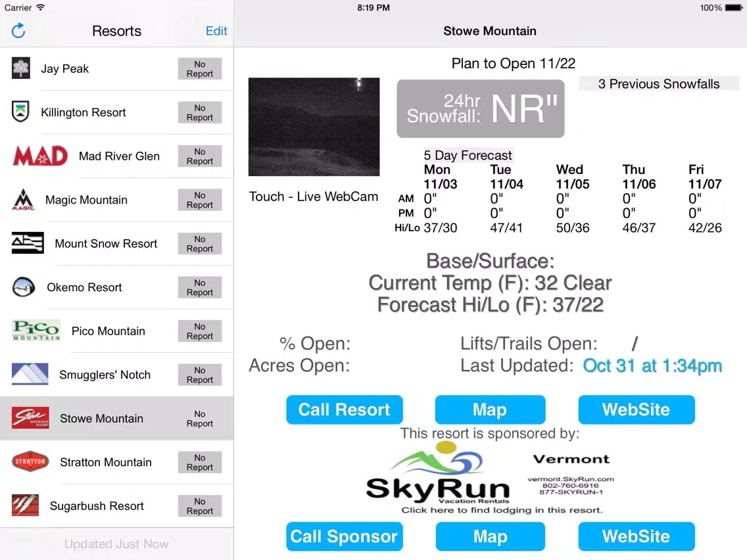The width and height of the screenshot is (747, 560).
Task: Tap the refresh icon in Resorts header
Action: pos(18,31)
